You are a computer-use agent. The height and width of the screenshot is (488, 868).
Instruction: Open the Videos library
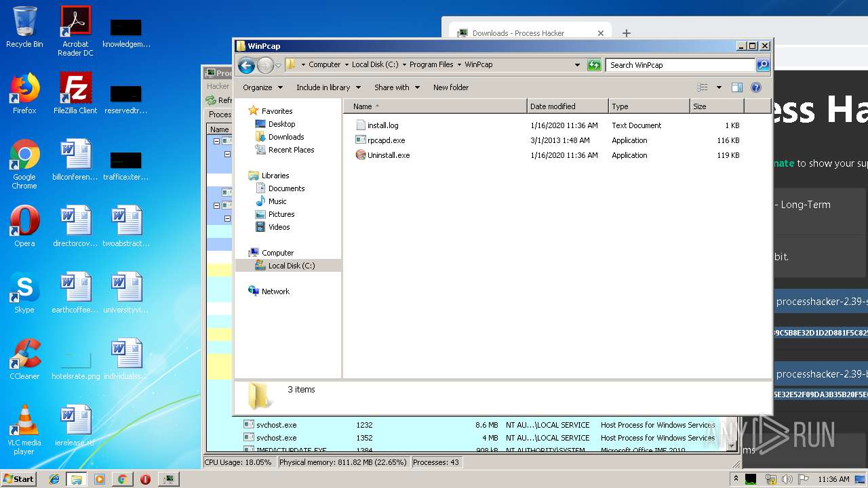click(x=279, y=227)
